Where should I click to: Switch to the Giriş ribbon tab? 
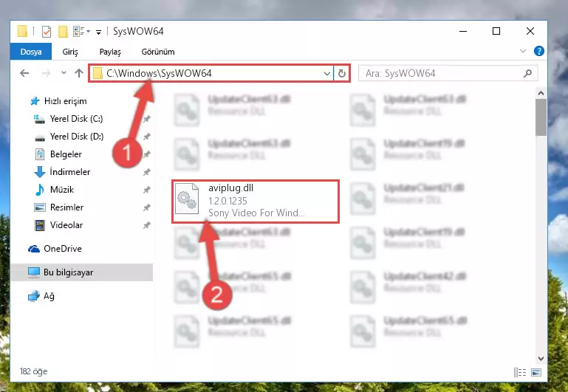70,52
